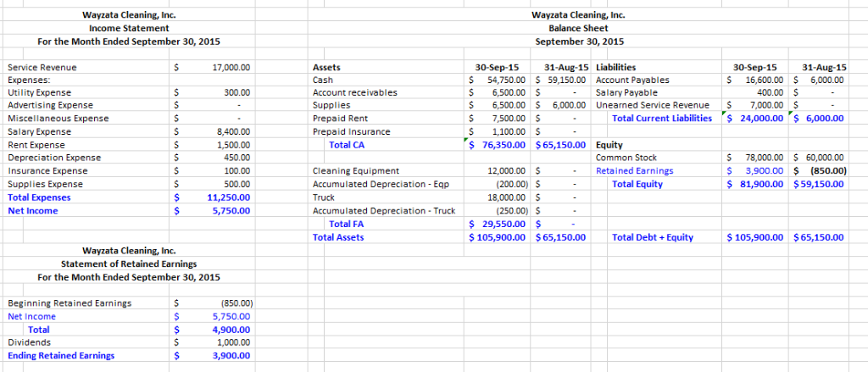The image size is (868, 372).
Task: Select the 16,600.00 Account Payables value
Action: click(x=765, y=81)
